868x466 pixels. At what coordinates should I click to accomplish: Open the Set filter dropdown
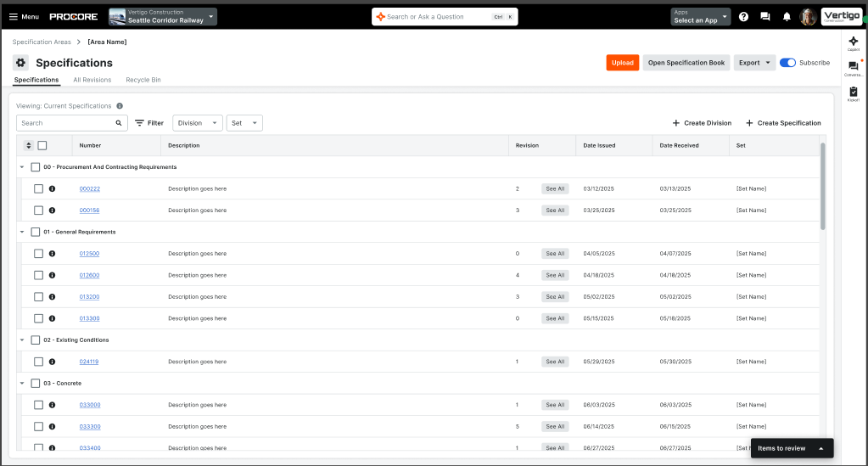(x=244, y=123)
